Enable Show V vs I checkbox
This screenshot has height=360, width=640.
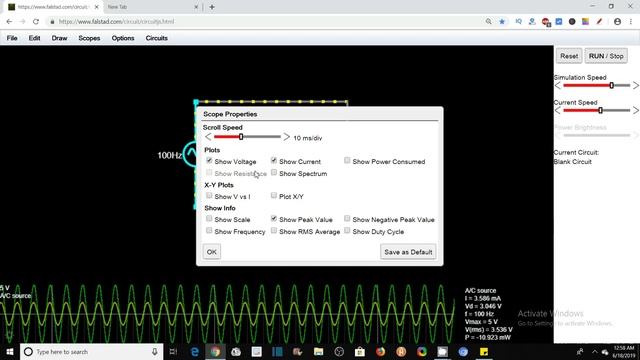pos(209,196)
